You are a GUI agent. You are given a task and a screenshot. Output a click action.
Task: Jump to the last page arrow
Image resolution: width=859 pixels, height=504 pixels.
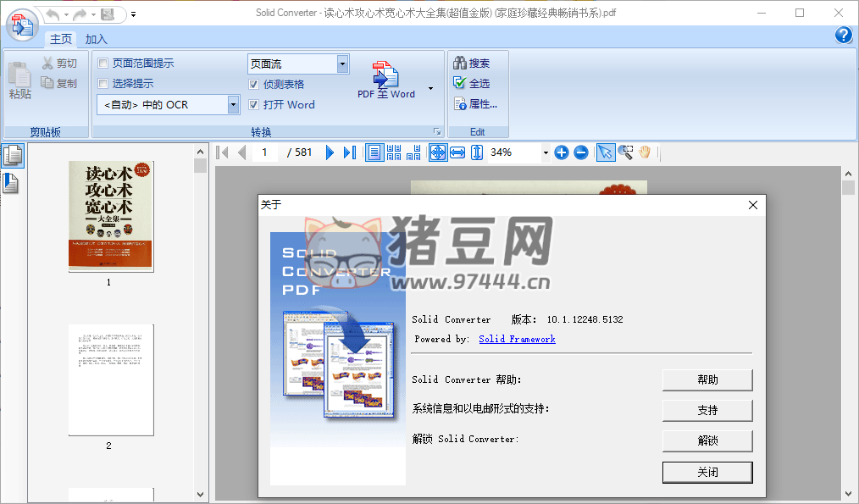pyautogui.click(x=349, y=152)
